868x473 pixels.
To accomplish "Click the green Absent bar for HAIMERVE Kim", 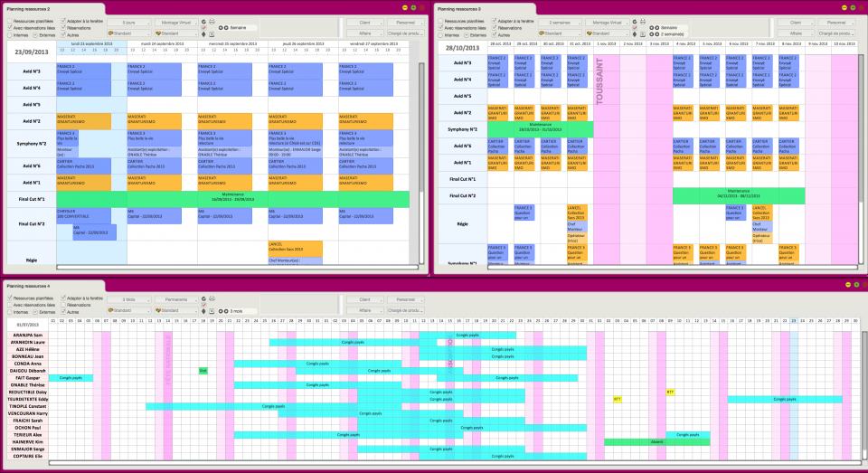I will 656,442.
